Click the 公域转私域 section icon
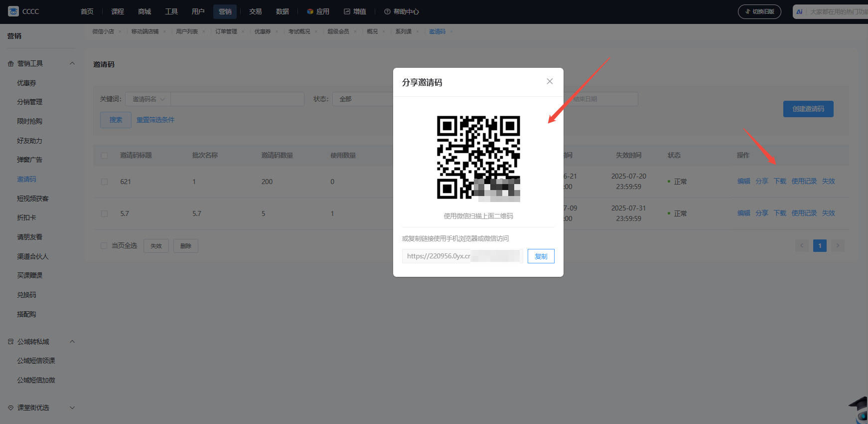The width and height of the screenshot is (868, 424). tap(10, 342)
